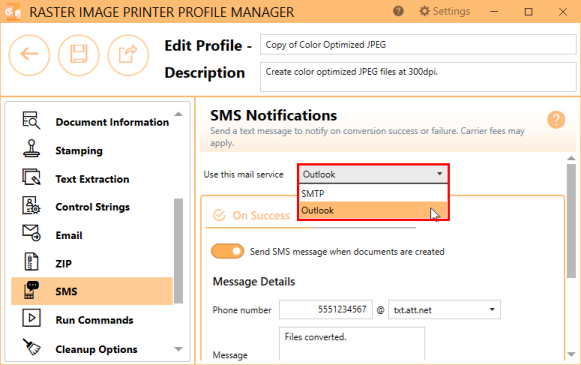581x365 pixels.
Task: Open the Run Commands section
Action: tap(94, 320)
